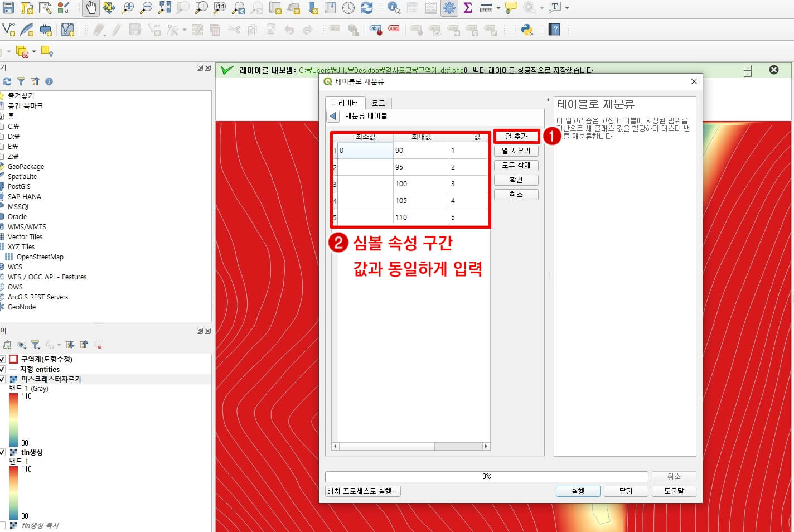
Task: Enable the tin생성 복사 layer
Action: click(x=2, y=526)
